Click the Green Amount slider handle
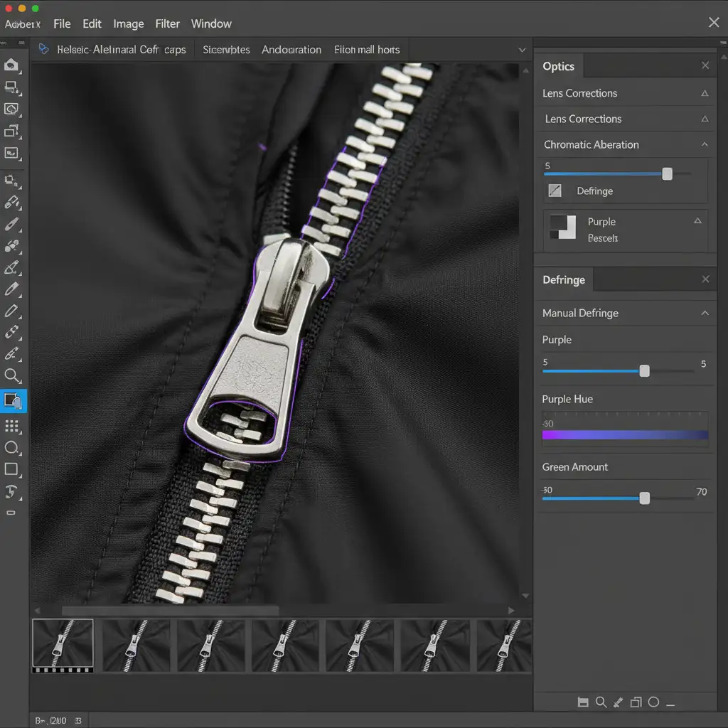This screenshot has width=728, height=728. (644, 498)
